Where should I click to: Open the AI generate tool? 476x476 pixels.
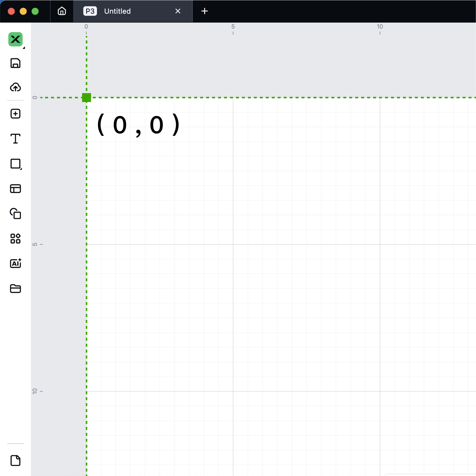(15, 263)
